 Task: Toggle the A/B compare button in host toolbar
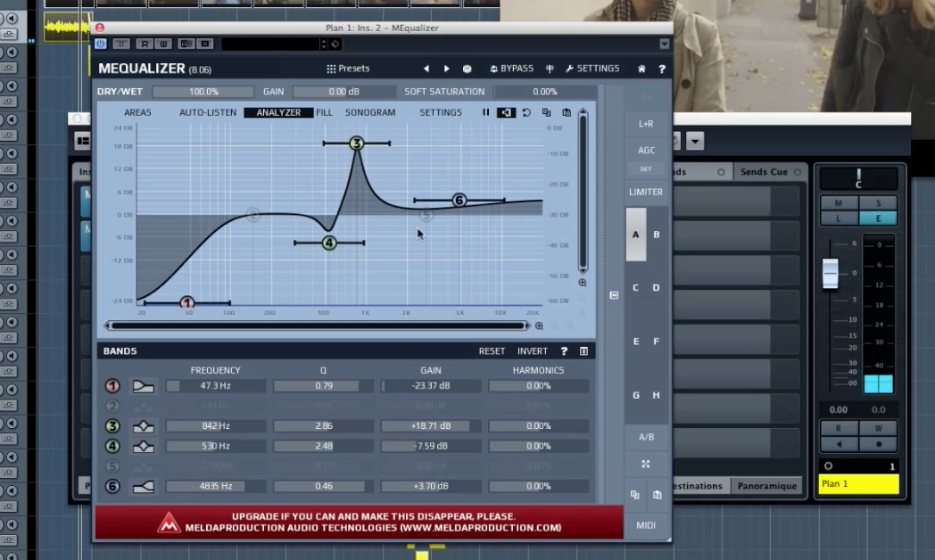coord(186,44)
